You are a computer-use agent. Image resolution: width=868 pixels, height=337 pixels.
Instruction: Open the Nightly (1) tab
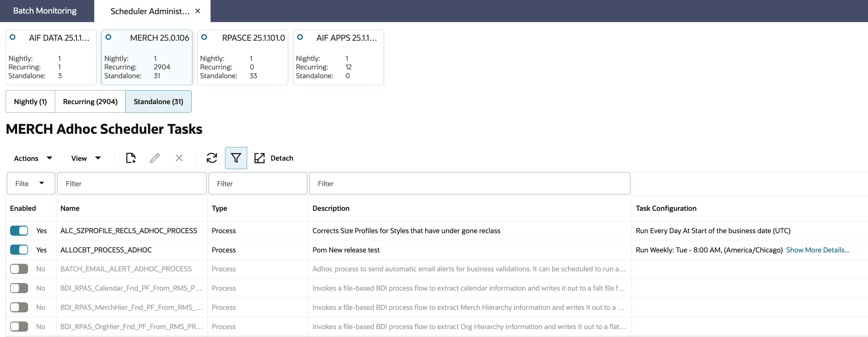point(30,102)
